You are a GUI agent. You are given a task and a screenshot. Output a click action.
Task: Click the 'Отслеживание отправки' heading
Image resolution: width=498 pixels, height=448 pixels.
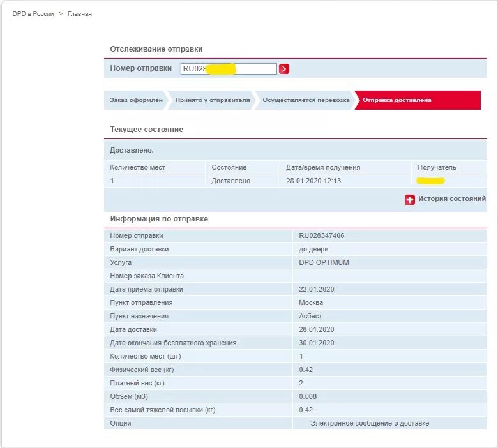[156, 49]
